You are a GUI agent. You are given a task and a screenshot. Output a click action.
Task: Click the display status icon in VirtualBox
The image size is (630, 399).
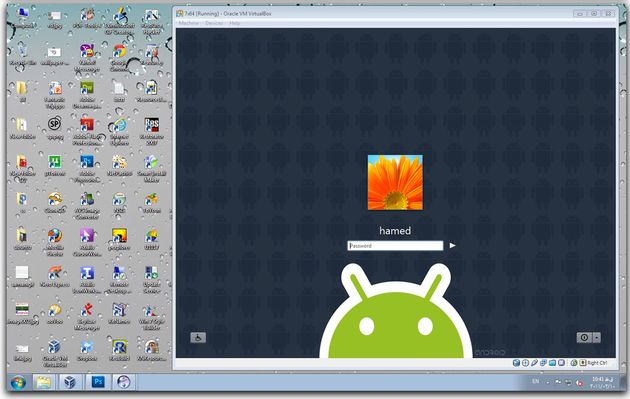pyautogui.click(x=561, y=363)
